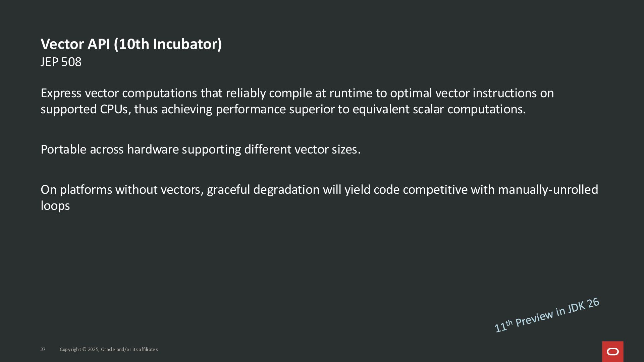Click the word 'manually-unrolled' in the text

pos(548,190)
